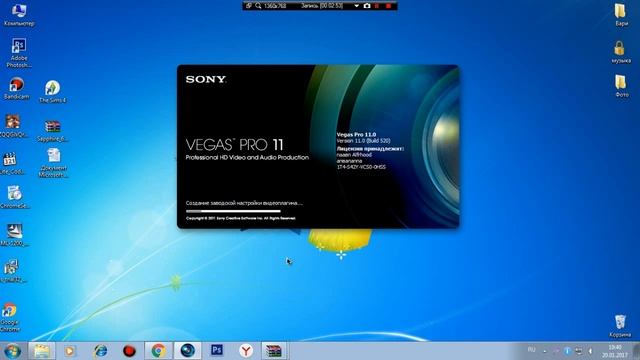Viewport: 640px width, 360px height.
Task: Show hidden tray icons arrow
Action: pyautogui.click(x=544, y=351)
